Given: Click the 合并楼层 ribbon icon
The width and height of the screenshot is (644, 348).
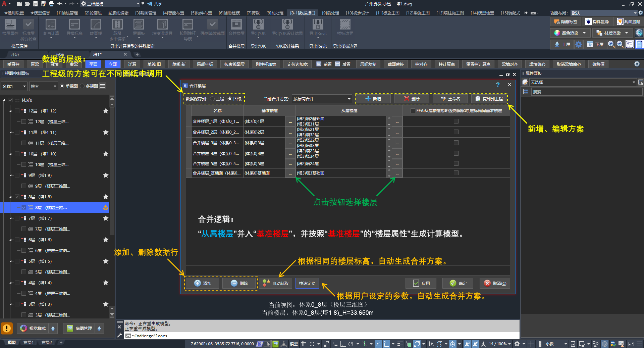Looking at the screenshot, I should [236, 24].
